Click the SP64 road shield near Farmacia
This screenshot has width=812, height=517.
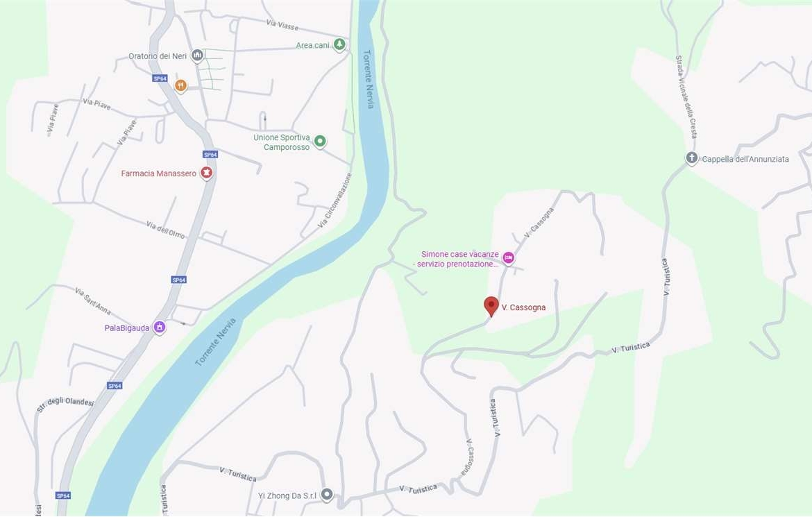point(210,154)
